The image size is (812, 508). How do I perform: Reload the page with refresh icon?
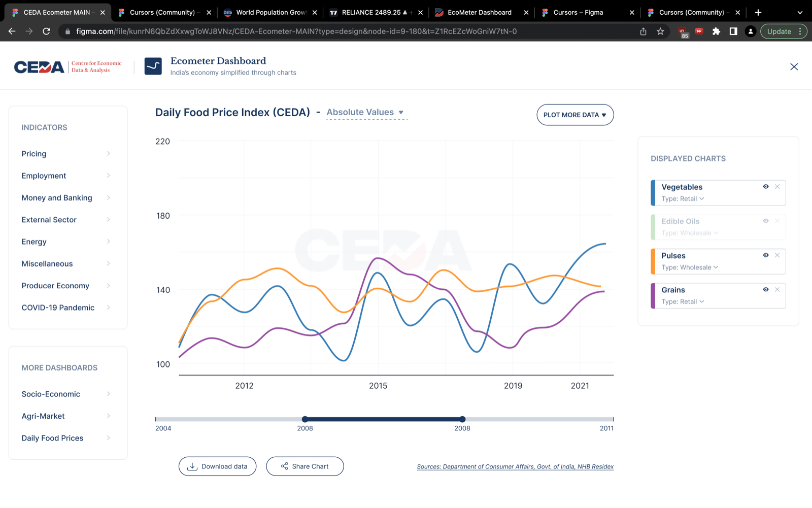pyautogui.click(x=46, y=31)
